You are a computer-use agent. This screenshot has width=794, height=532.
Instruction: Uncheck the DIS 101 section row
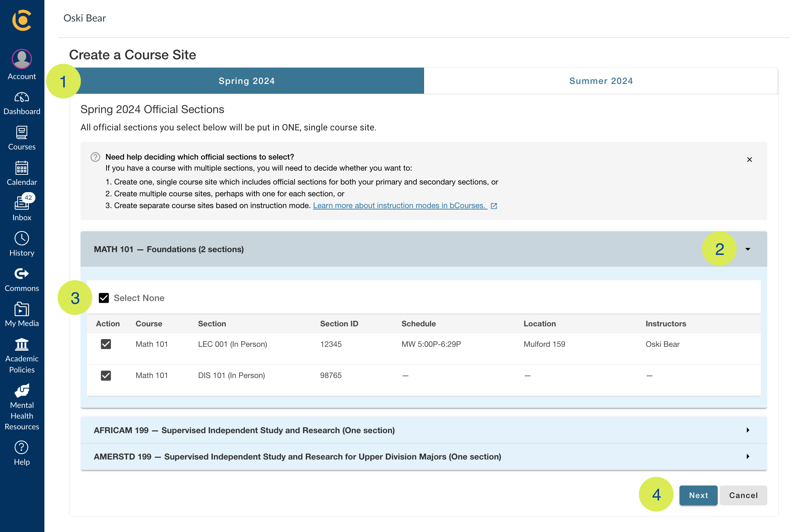click(106, 375)
